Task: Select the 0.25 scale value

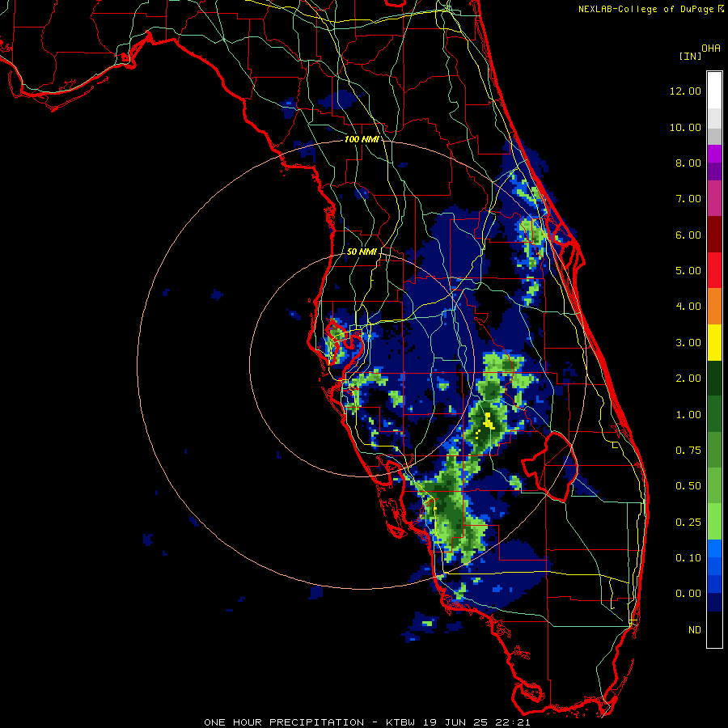Action: 688,523
